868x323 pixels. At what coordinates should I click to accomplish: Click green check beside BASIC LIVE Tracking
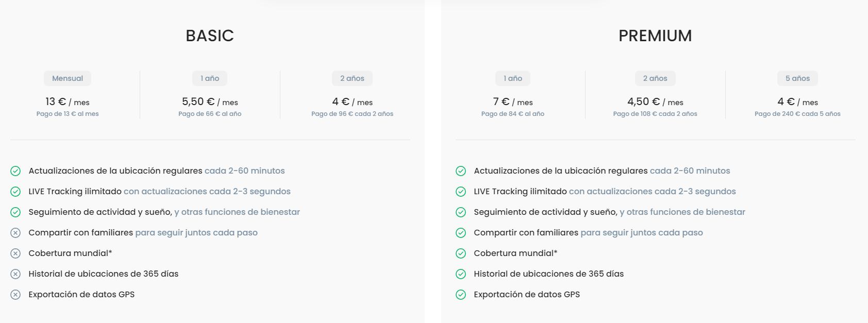coord(15,192)
